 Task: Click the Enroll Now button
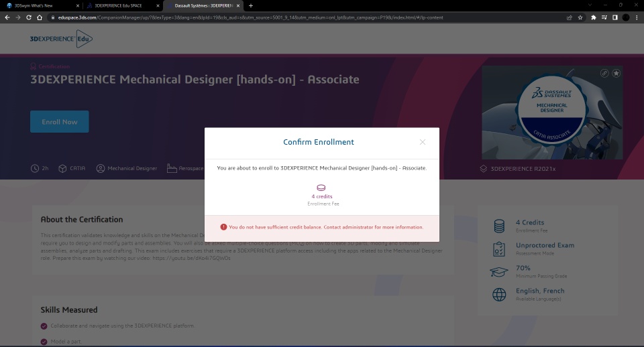click(60, 122)
